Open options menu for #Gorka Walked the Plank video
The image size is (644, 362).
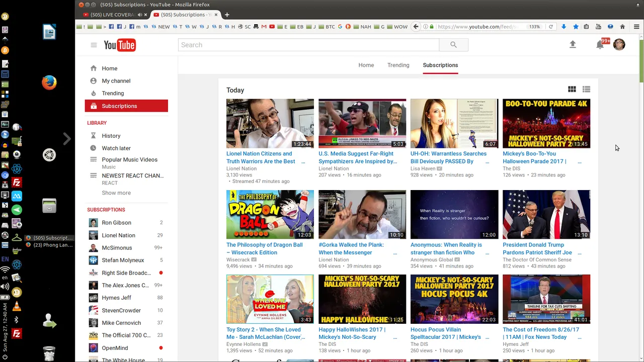point(395,253)
